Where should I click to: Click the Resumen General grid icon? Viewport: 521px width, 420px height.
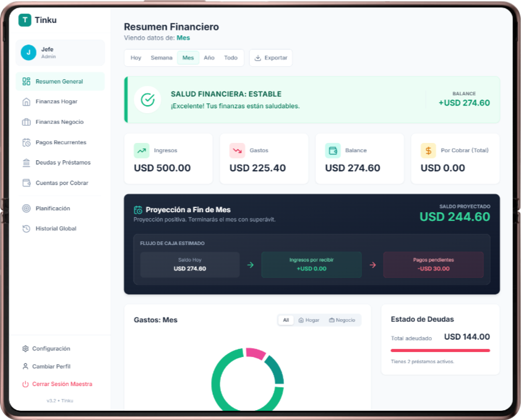tap(26, 82)
